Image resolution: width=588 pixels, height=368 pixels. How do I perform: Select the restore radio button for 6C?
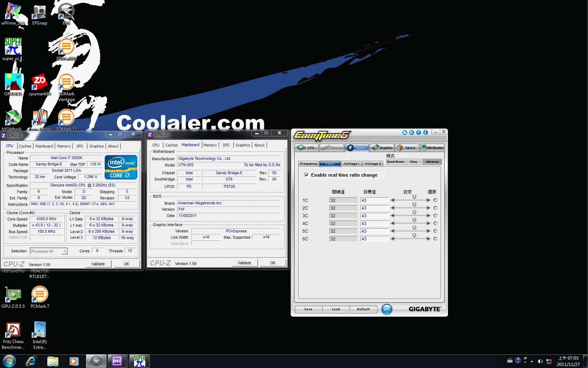435,239
